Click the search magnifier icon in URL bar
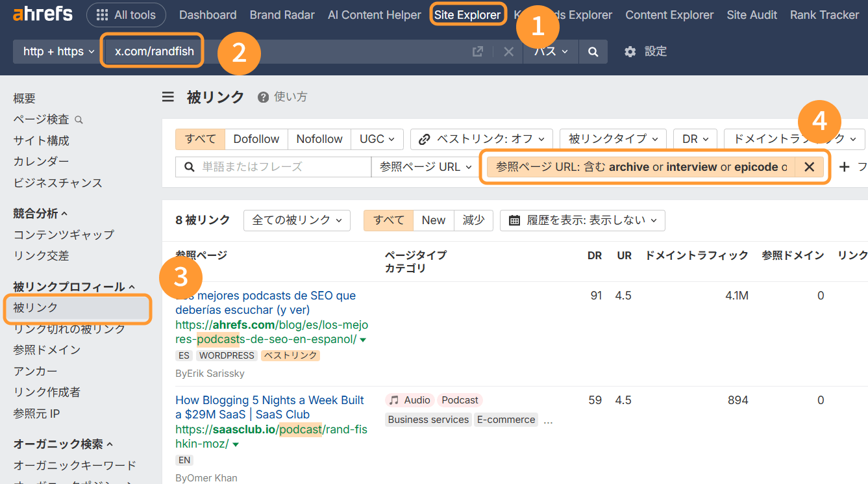Screen dimensions: 868x484 (x=591, y=51)
